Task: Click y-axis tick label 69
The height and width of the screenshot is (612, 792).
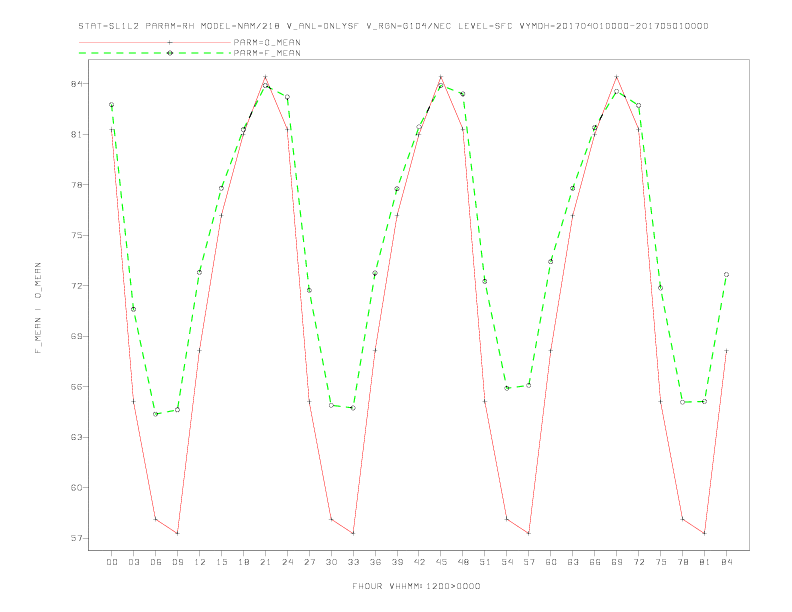Action: click(x=76, y=336)
